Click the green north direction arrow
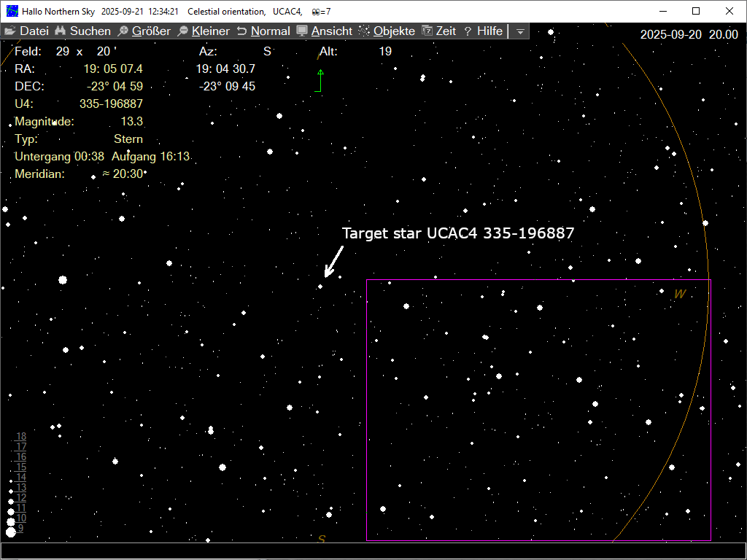 click(320, 72)
